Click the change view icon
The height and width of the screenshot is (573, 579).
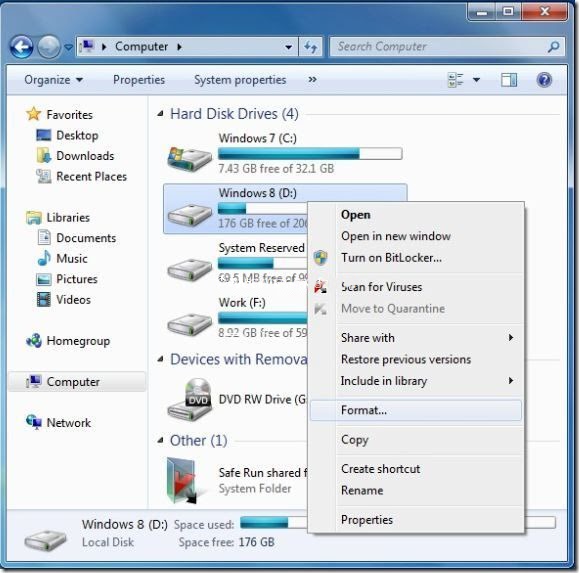(455, 80)
